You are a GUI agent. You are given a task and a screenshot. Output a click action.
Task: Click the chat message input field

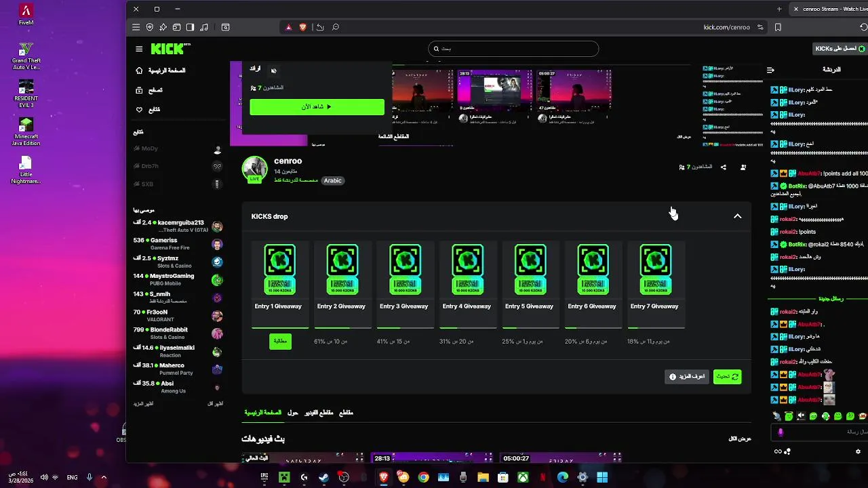(818, 432)
